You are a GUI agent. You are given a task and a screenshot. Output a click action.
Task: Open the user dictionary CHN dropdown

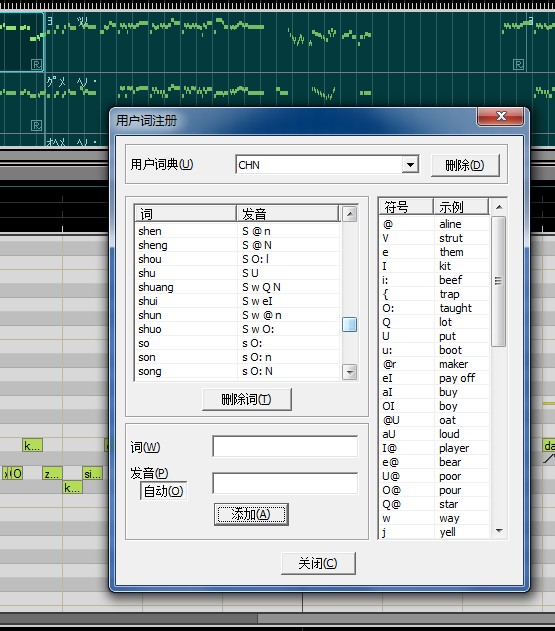coord(410,165)
